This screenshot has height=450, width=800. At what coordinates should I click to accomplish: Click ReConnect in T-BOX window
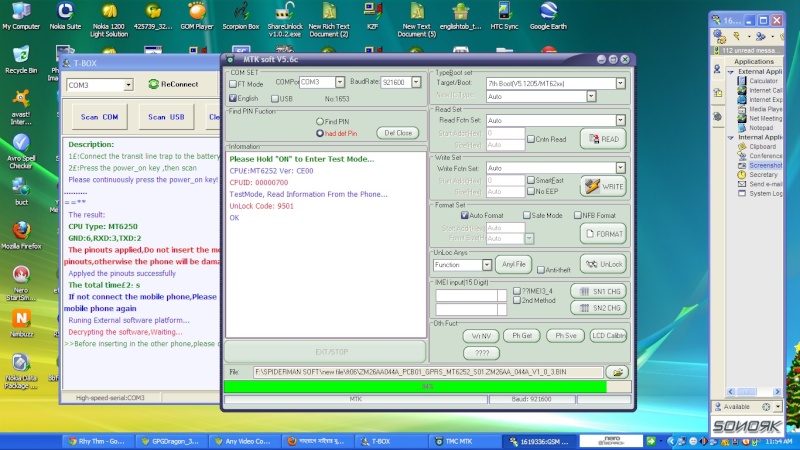click(x=173, y=84)
